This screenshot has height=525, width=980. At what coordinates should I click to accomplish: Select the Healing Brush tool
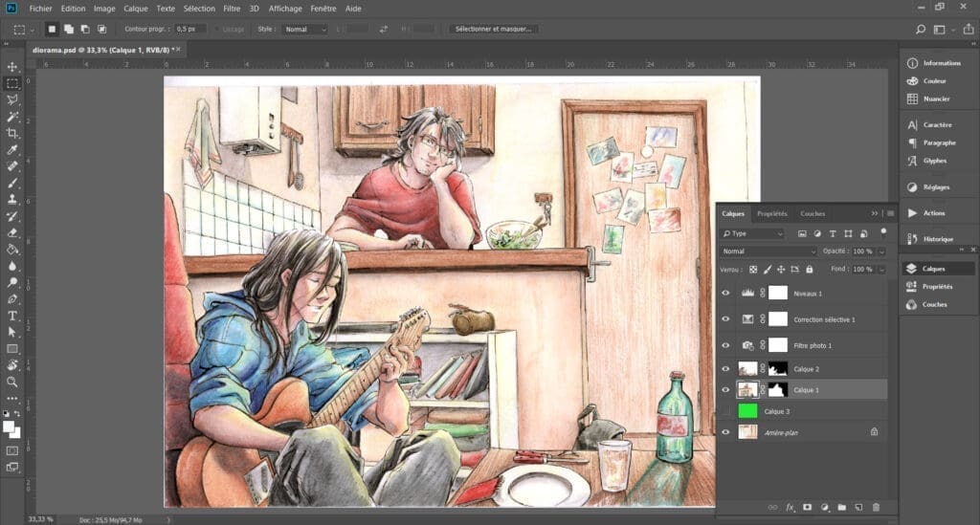pos(11,166)
